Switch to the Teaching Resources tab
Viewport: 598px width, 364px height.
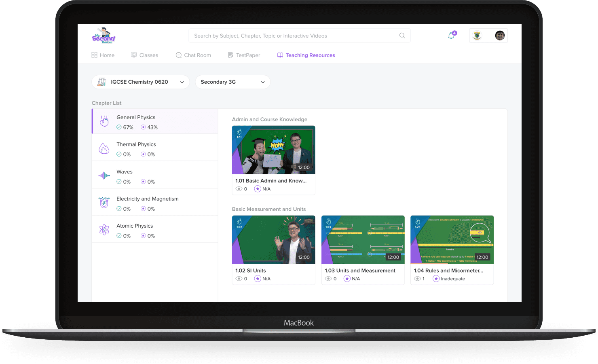tap(306, 55)
